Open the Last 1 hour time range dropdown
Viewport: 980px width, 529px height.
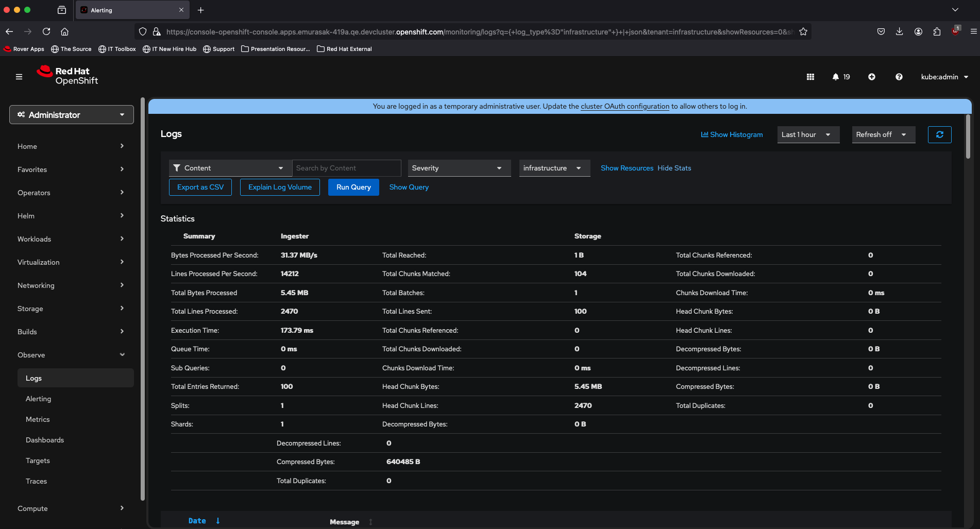tap(807, 134)
